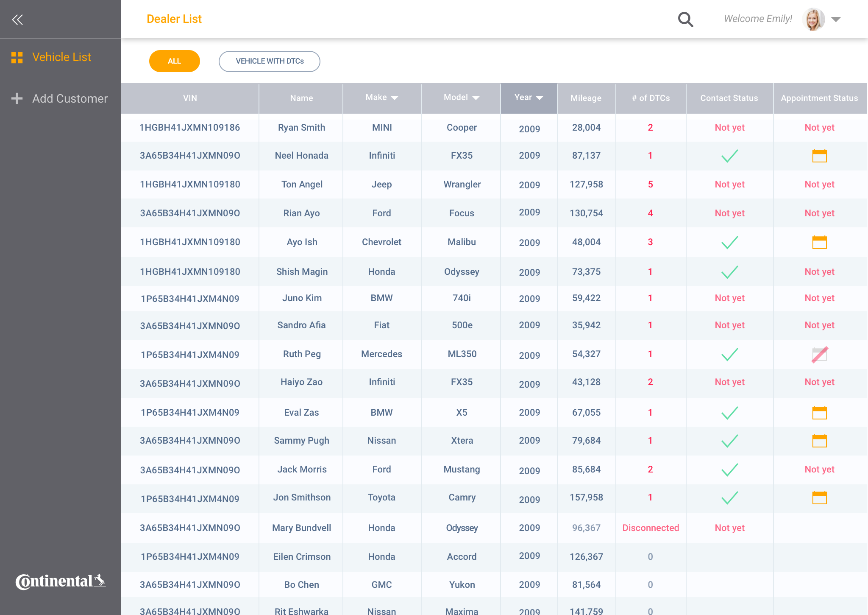Click Rian Ayo's Not yet appointment status
Image resolution: width=868 pixels, height=615 pixels.
(819, 213)
